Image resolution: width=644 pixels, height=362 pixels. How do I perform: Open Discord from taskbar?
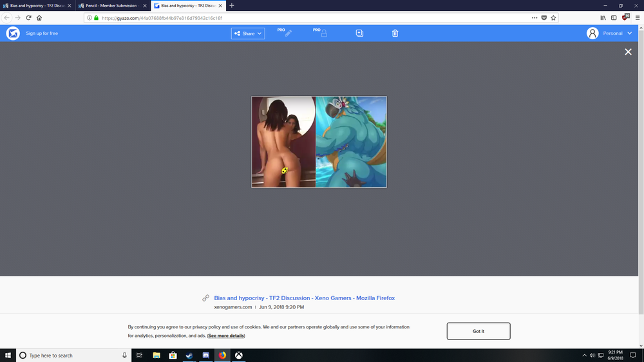[x=206, y=356]
